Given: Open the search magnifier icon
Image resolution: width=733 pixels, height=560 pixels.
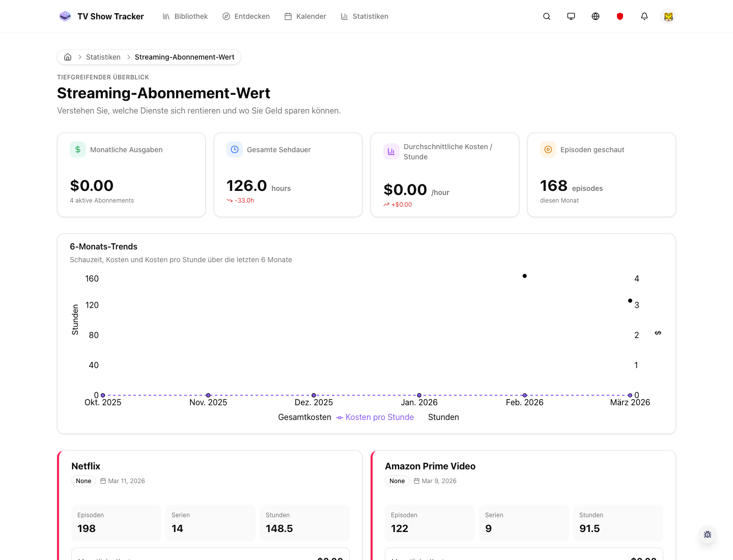Looking at the screenshot, I should (547, 16).
